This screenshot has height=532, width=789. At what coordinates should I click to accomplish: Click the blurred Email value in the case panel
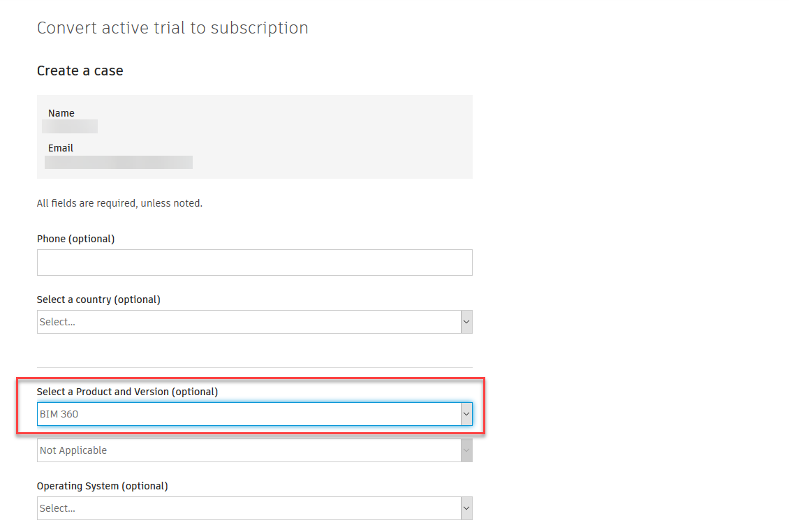117,162
